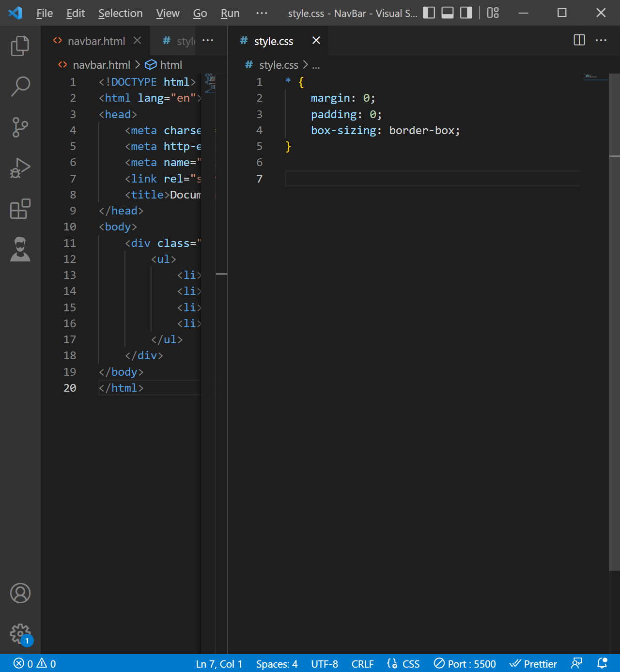The width and height of the screenshot is (620, 672).
Task: Click the Prettier status item
Action: pos(533,664)
